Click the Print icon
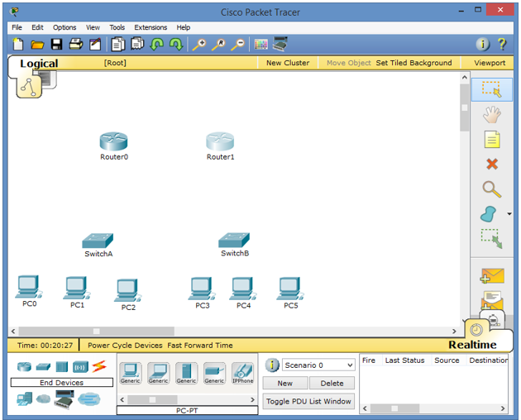521x420 pixels. (x=76, y=44)
